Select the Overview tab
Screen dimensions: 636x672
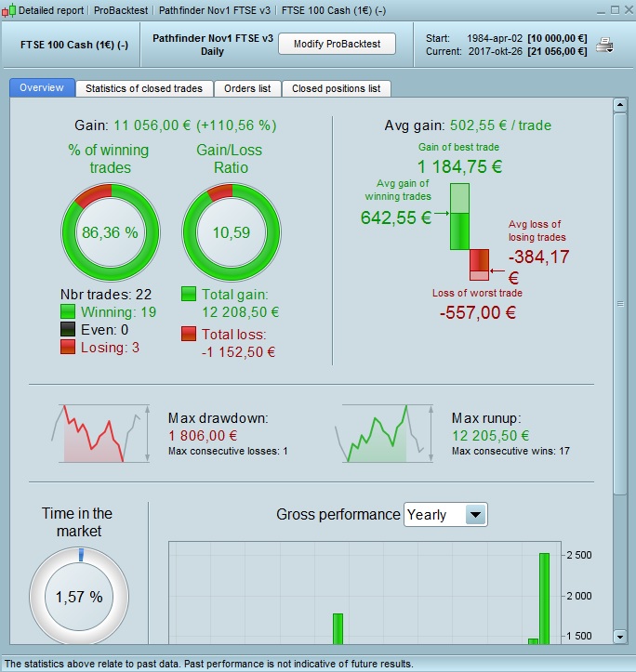(x=42, y=88)
